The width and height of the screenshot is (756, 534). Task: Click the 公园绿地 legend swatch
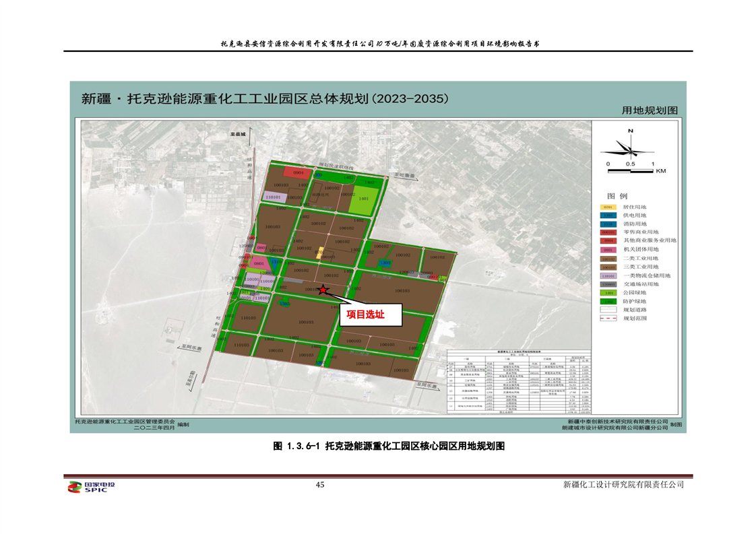pyautogui.click(x=608, y=293)
